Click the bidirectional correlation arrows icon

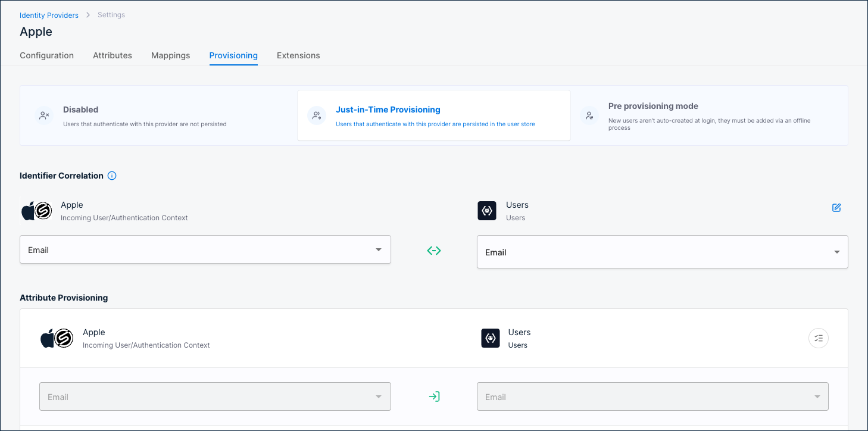pos(434,250)
